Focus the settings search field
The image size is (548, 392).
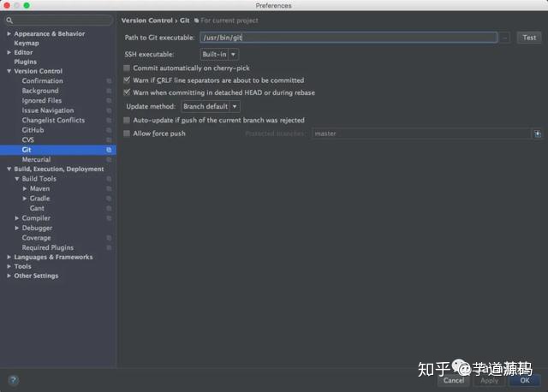click(59, 21)
